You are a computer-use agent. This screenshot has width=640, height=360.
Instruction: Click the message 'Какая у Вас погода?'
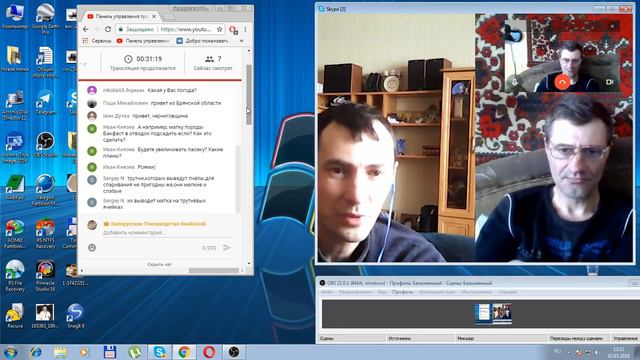pos(171,90)
